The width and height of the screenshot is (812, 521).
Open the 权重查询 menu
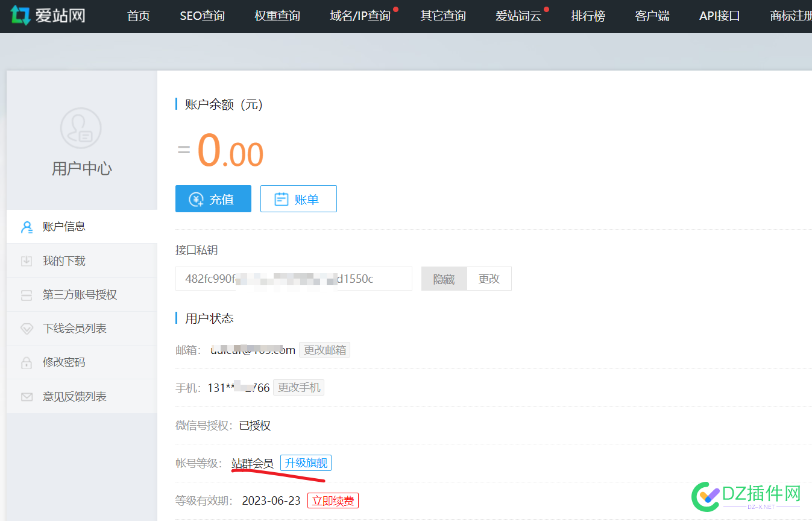277,16
